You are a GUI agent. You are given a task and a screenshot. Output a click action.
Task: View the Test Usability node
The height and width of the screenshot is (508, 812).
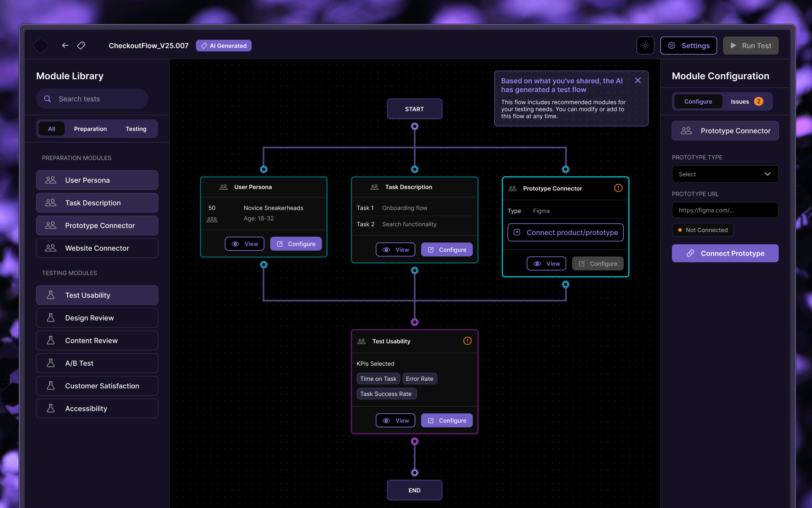coord(395,421)
